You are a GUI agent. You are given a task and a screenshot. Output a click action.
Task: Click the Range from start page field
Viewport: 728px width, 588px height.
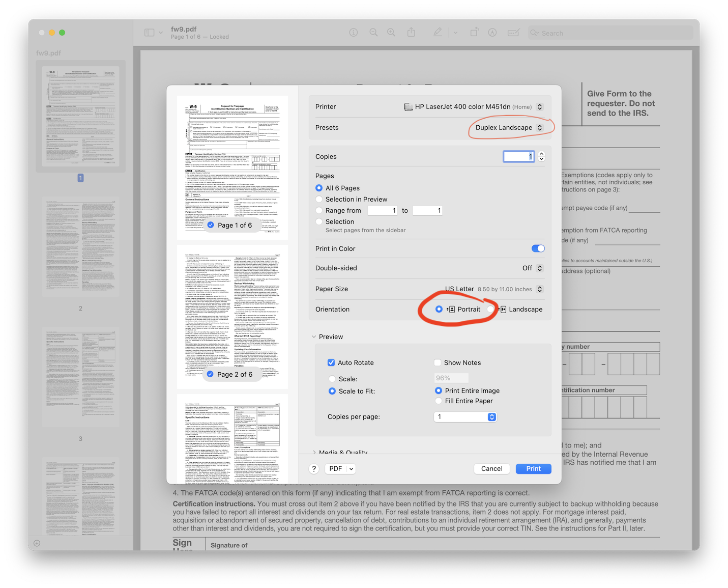[383, 210]
